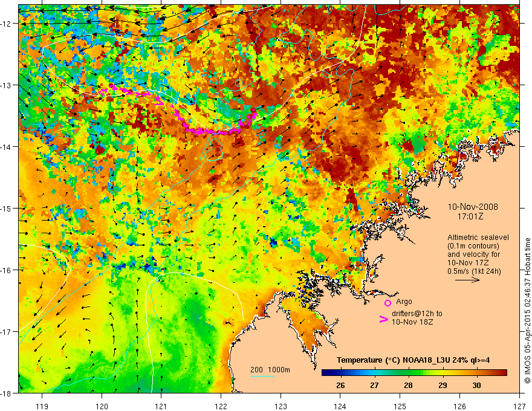Click the color bar label 30
The width and height of the screenshot is (532, 411).
pyautogui.click(x=477, y=385)
